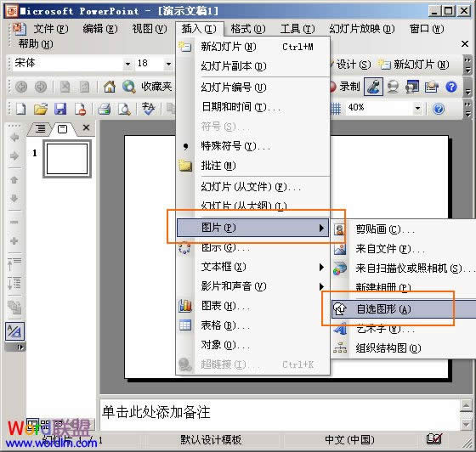Click the blue help question mark icon
Image resolution: width=476 pixels, height=452 pixels.
[451, 87]
